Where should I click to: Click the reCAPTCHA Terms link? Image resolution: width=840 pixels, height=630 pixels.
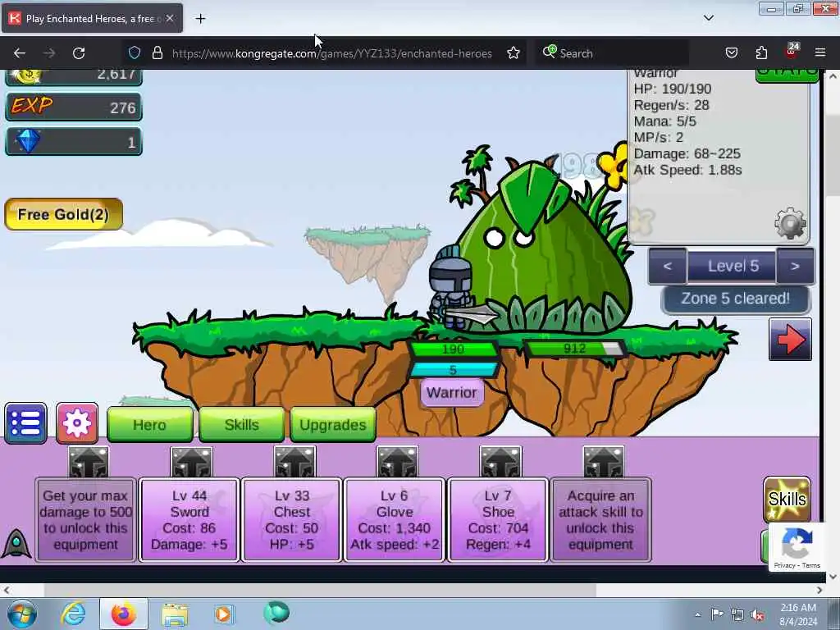pyautogui.click(x=811, y=565)
